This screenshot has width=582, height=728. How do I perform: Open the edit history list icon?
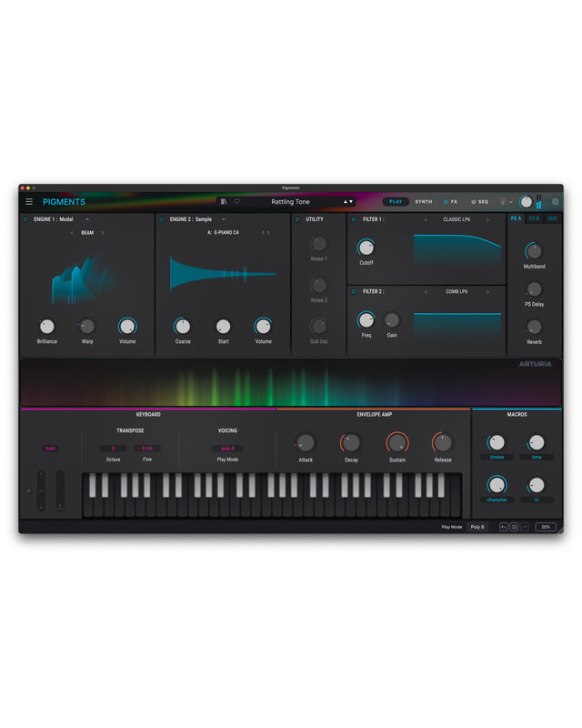point(514,527)
